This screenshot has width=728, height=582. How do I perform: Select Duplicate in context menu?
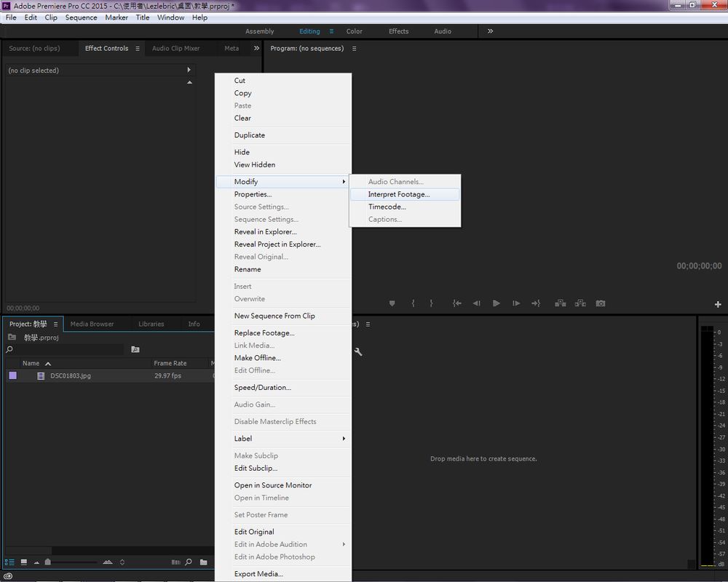pos(284,135)
